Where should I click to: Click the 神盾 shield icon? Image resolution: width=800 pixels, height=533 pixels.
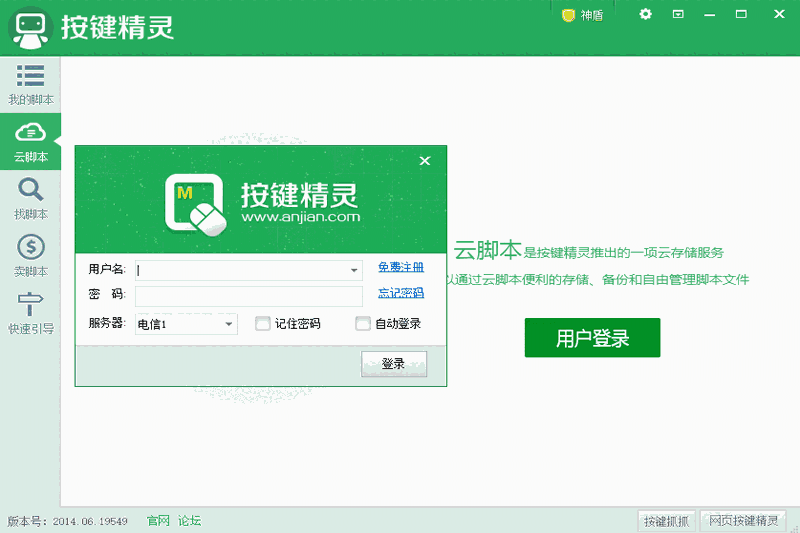tap(568, 15)
